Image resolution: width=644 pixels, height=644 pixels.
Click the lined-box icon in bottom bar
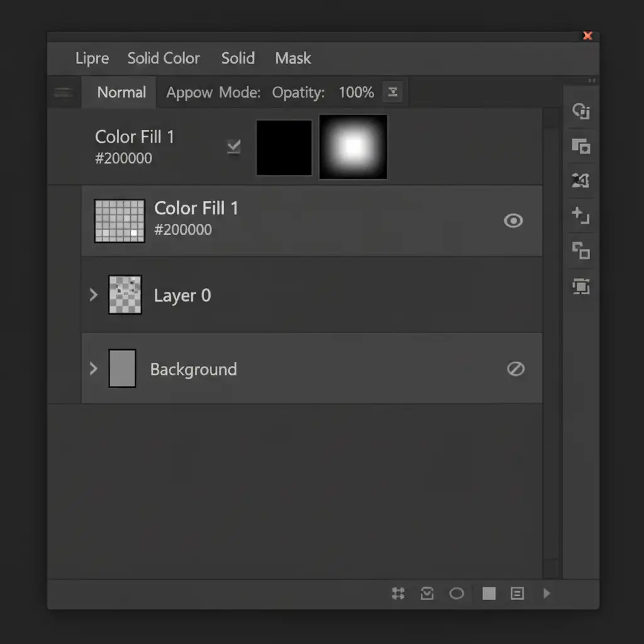coord(517,593)
